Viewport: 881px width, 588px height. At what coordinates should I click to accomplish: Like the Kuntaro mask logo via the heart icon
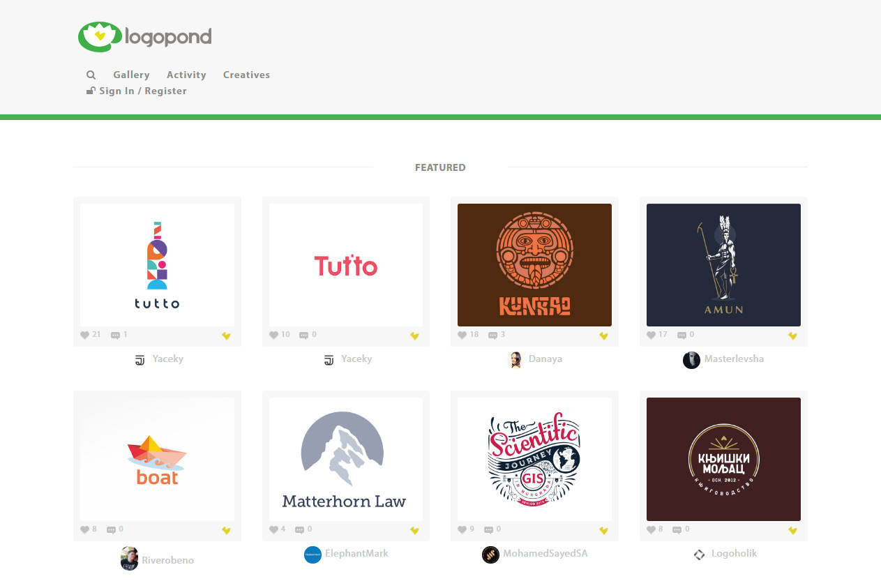(x=462, y=335)
